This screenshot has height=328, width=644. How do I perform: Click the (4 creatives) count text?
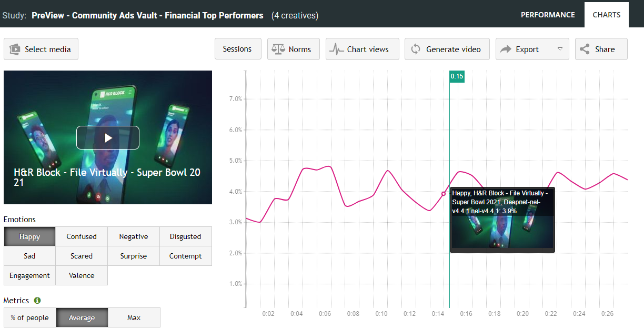[295, 15]
